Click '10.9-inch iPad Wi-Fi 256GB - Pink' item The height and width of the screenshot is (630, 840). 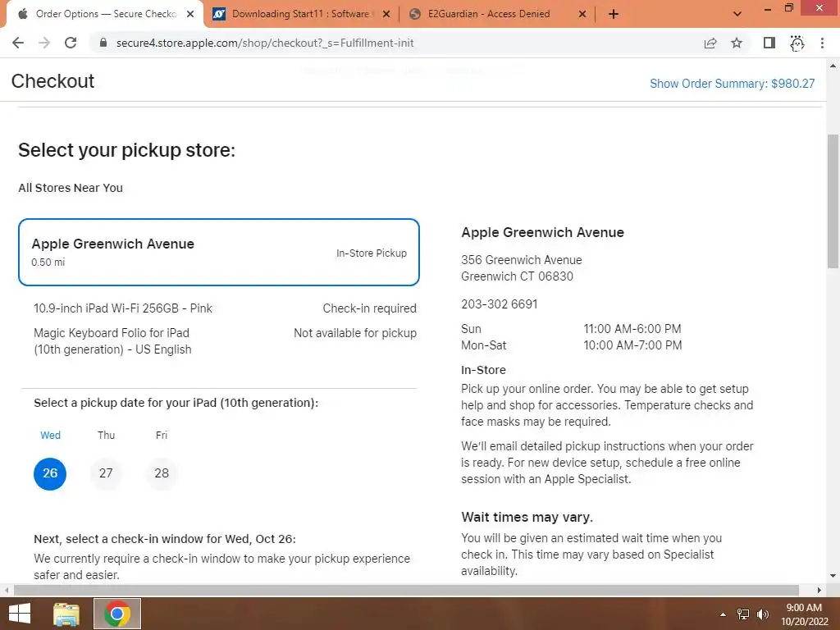point(123,308)
